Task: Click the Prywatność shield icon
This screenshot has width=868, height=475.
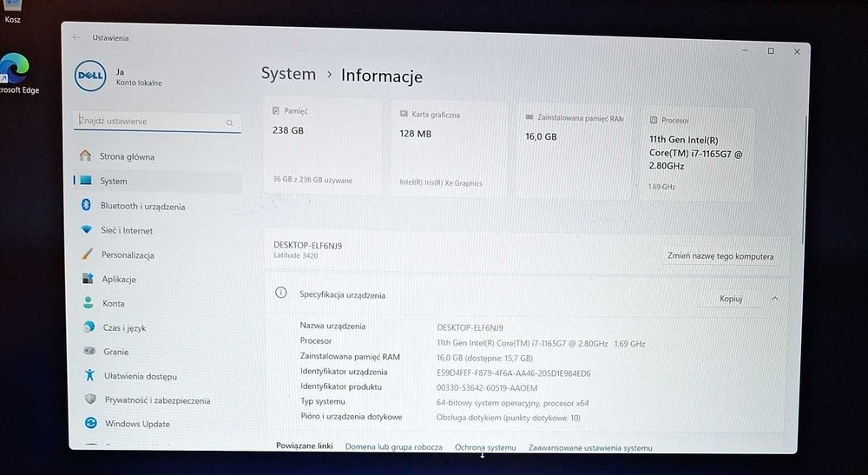Action: pos(90,399)
